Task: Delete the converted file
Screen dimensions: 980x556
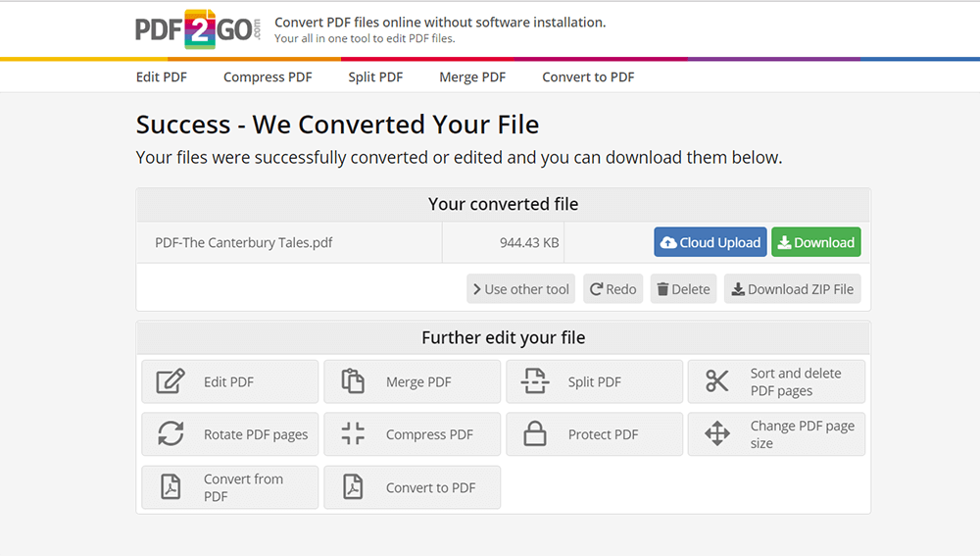Action: tap(683, 289)
